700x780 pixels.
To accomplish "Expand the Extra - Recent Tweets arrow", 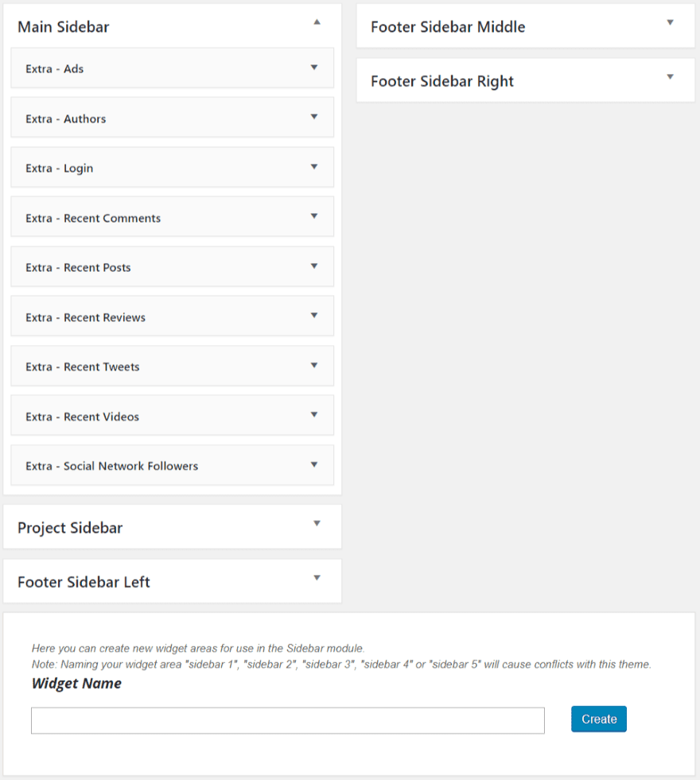I will (314, 366).
